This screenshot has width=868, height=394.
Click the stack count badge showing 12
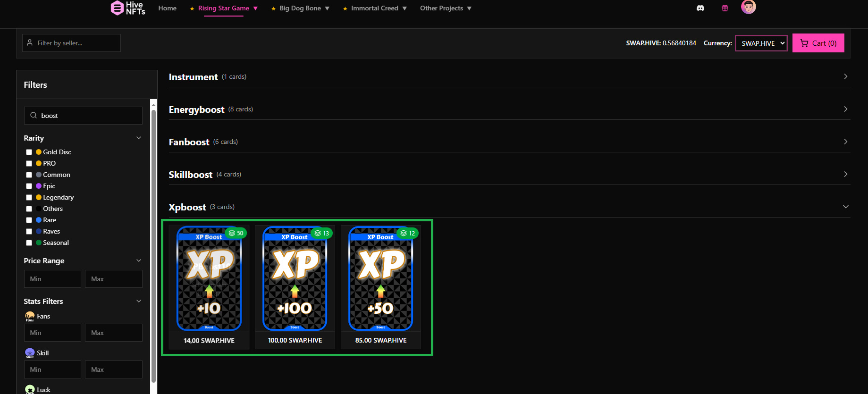click(x=407, y=233)
